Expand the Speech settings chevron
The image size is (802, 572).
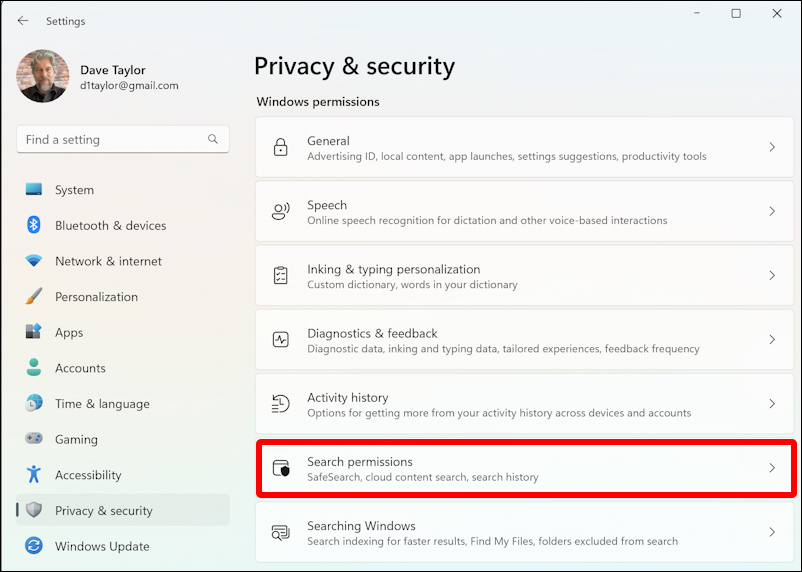pyautogui.click(x=771, y=211)
